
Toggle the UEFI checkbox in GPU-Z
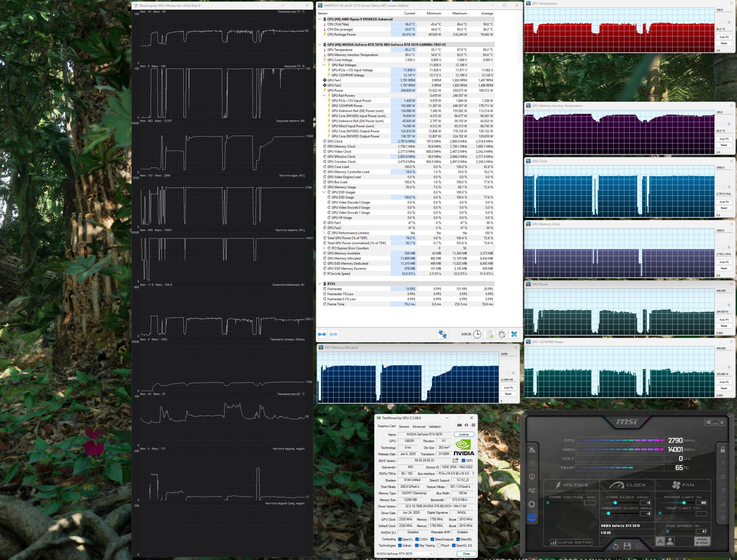pos(463,461)
